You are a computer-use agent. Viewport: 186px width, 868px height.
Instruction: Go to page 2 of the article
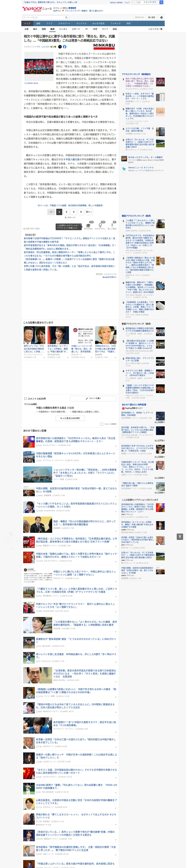click(66, 212)
